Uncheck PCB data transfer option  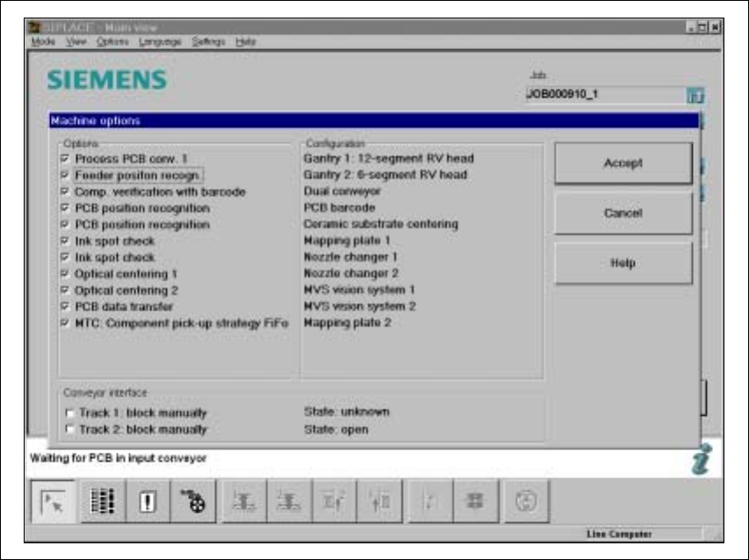tap(65, 306)
